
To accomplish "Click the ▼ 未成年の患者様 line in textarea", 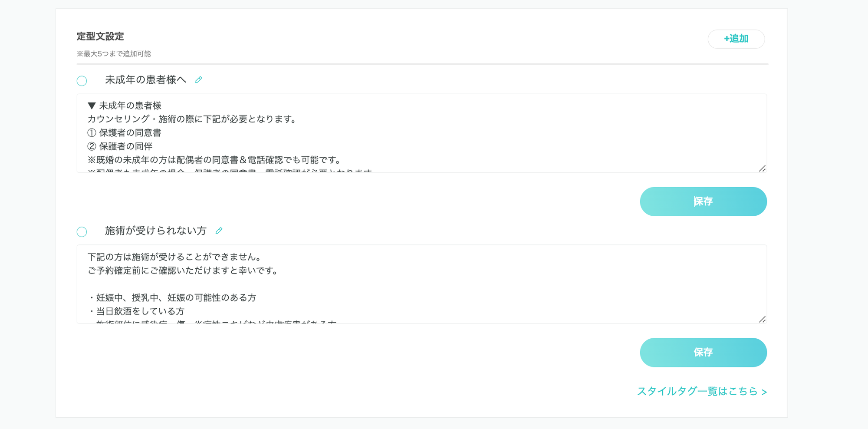I will 125,106.
